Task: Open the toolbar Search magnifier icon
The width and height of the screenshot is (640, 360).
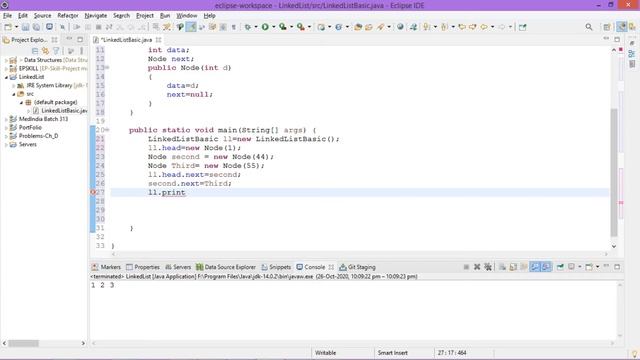Action: [x=589, y=27]
